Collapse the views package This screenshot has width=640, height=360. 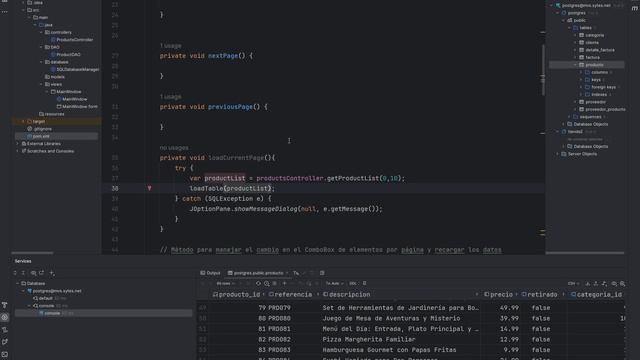point(41,84)
